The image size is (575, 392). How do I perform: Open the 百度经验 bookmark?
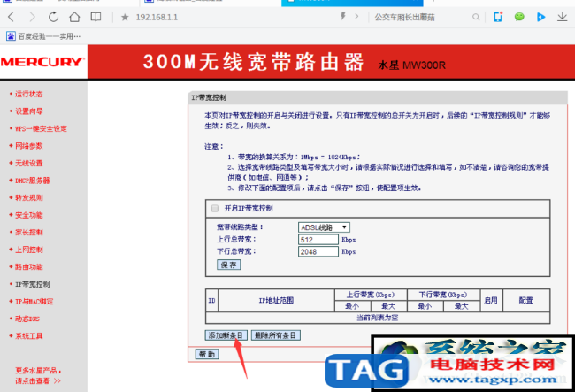click(43, 36)
